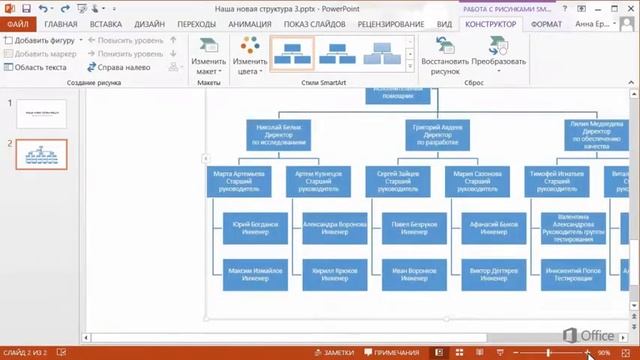Select the Иван Воронков engineer box
Viewport: 640px width, 360px height.
click(x=414, y=275)
